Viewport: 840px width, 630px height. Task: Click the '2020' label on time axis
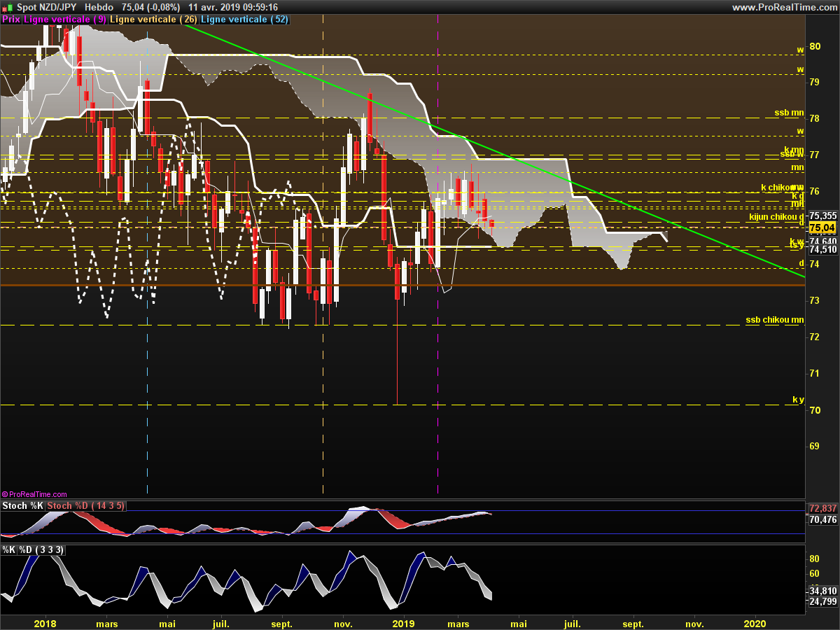pyautogui.click(x=755, y=622)
